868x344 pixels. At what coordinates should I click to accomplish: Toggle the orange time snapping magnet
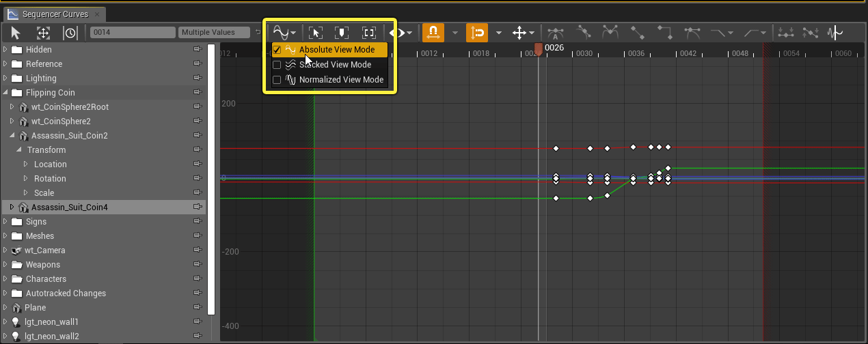pyautogui.click(x=433, y=32)
